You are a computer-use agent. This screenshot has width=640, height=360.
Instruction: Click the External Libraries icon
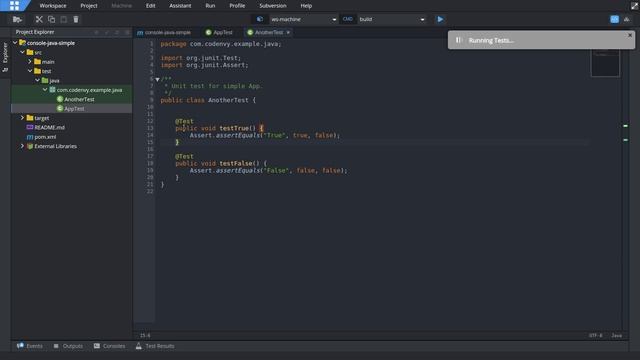(30, 146)
